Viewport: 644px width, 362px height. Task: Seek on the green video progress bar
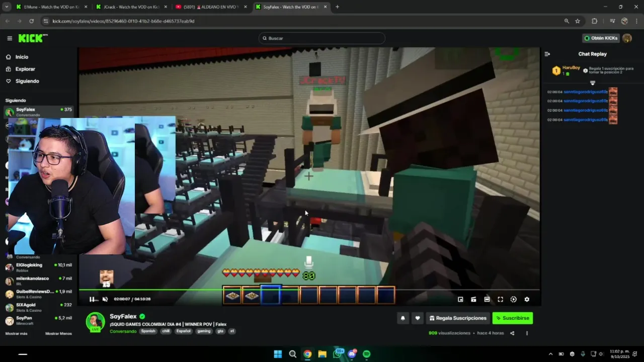point(309,290)
